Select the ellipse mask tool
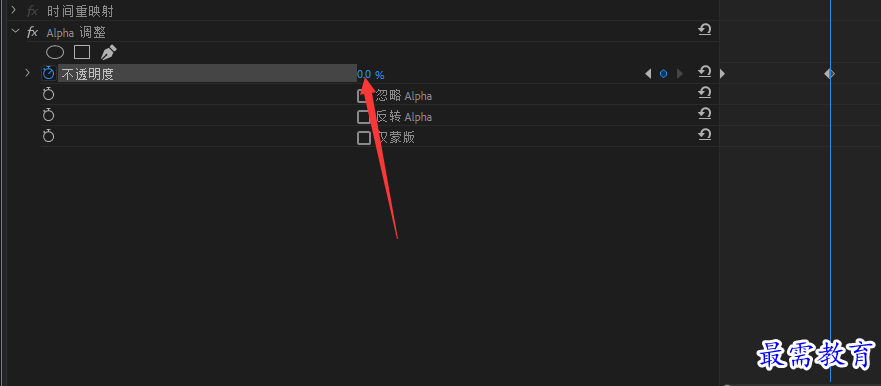 (x=55, y=53)
